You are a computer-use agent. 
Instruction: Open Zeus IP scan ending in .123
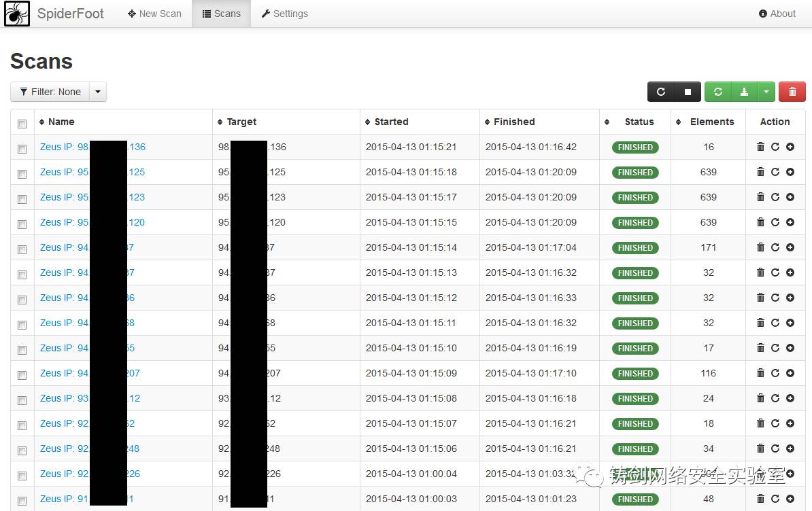click(92, 197)
